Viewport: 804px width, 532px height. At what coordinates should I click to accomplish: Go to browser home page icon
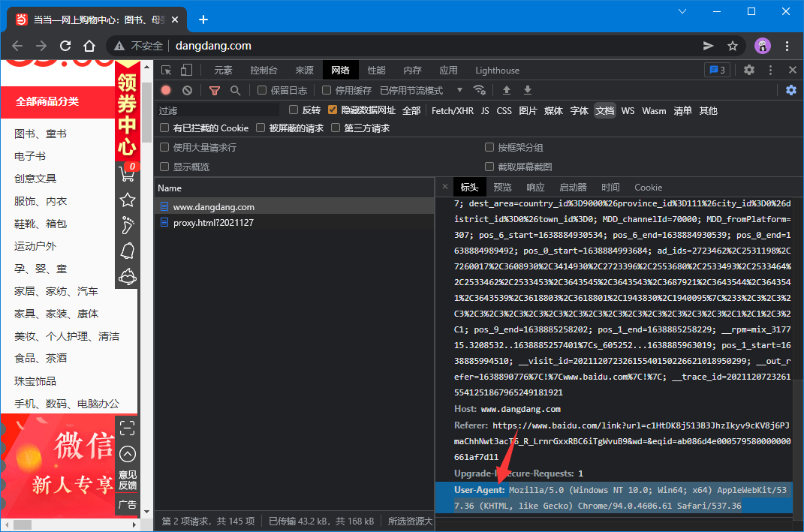click(x=89, y=46)
